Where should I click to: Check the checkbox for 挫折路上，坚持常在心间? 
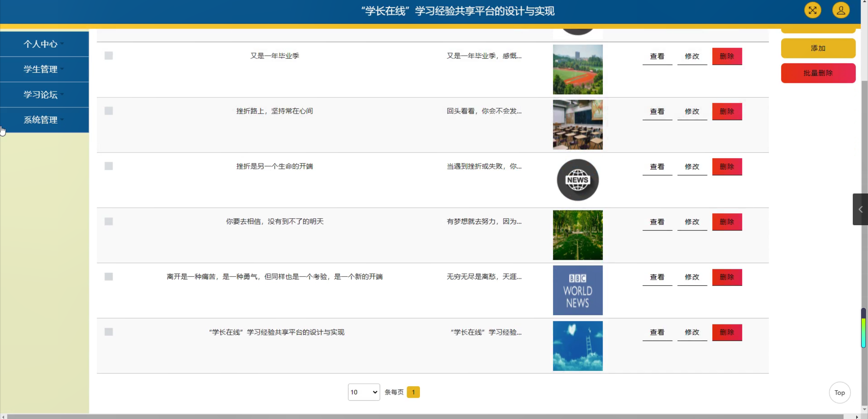(109, 111)
